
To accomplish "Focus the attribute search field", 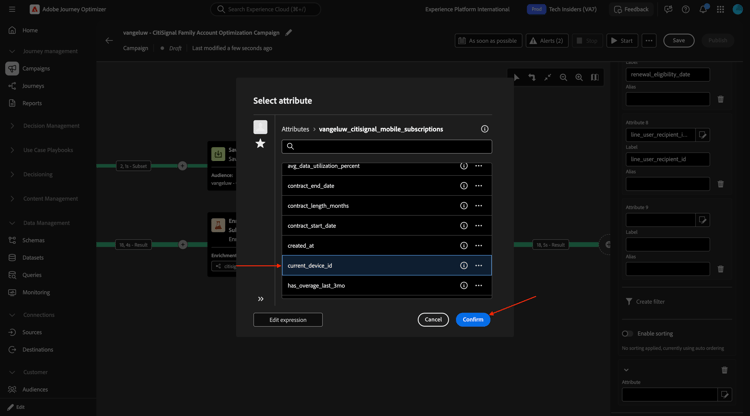I will (387, 147).
